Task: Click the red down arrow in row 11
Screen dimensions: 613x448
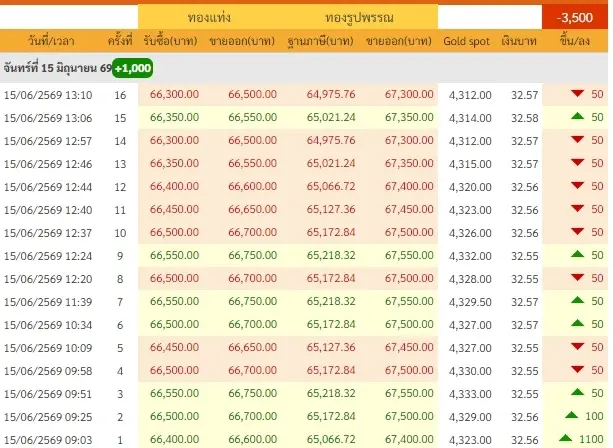Action: [x=577, y=209]
